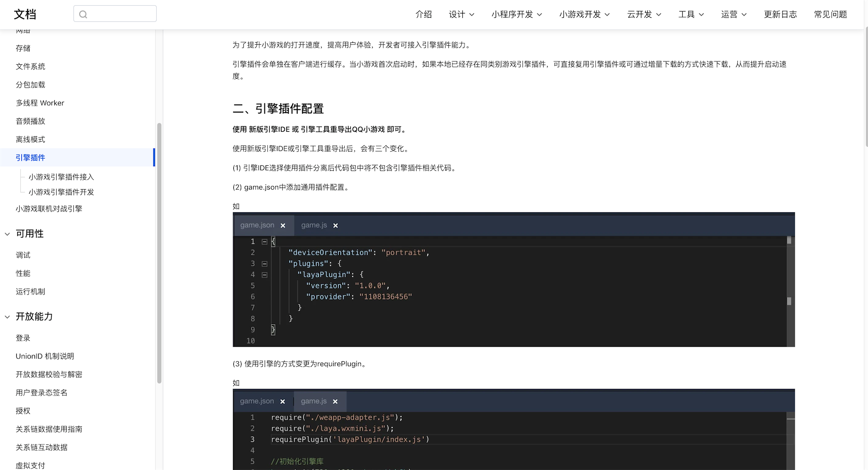Click the requirePlugin('layaPlugin/index.js') code line

(x=350, y=439)
